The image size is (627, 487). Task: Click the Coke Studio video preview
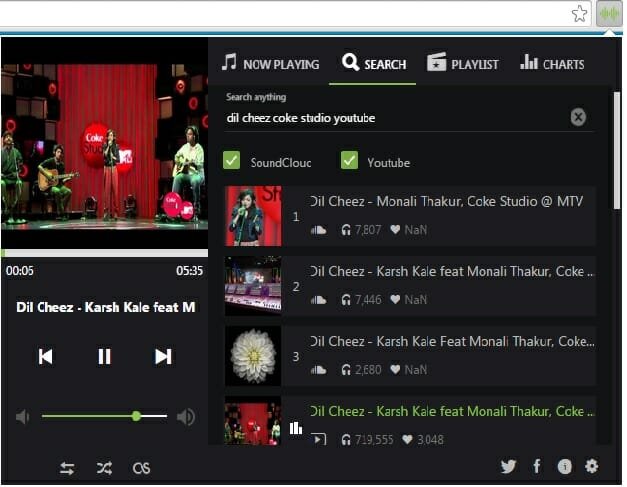pyautogui.click(x=104, y=143)
